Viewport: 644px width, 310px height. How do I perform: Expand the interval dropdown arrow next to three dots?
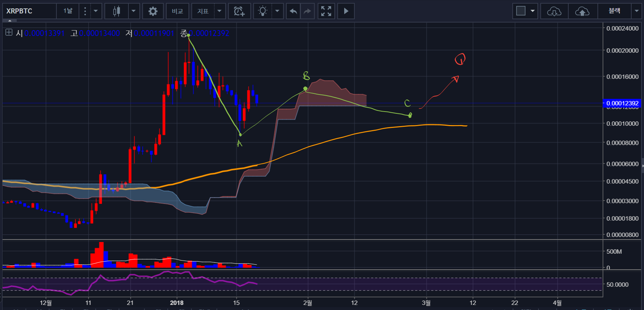[96, 11]
